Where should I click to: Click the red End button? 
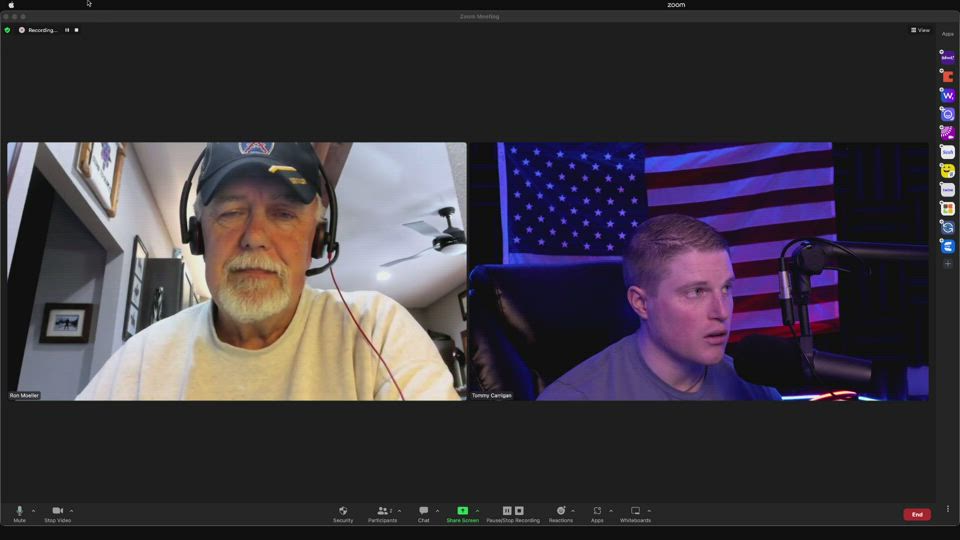tap(916, 514)
